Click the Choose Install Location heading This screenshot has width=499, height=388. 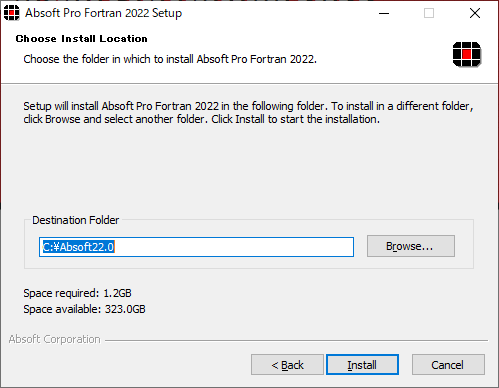click(81, 39)
